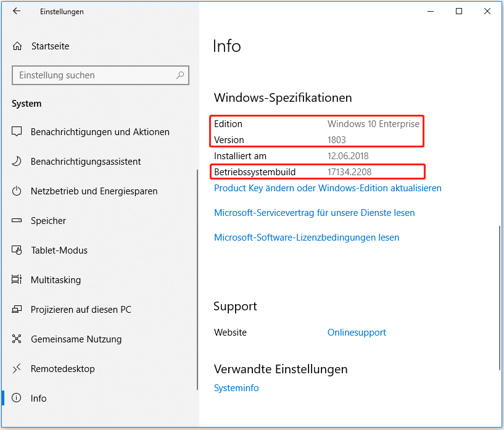This screenshot has width=504, height=430.
Task: Open Microsoft-Software-Lizenzbedingungen lesen link
Action: [x=307, y=238]
